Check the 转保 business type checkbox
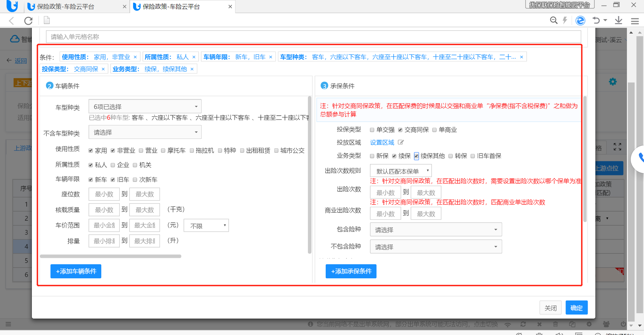Viewport: 644px width, 335px height. (450, 156)
